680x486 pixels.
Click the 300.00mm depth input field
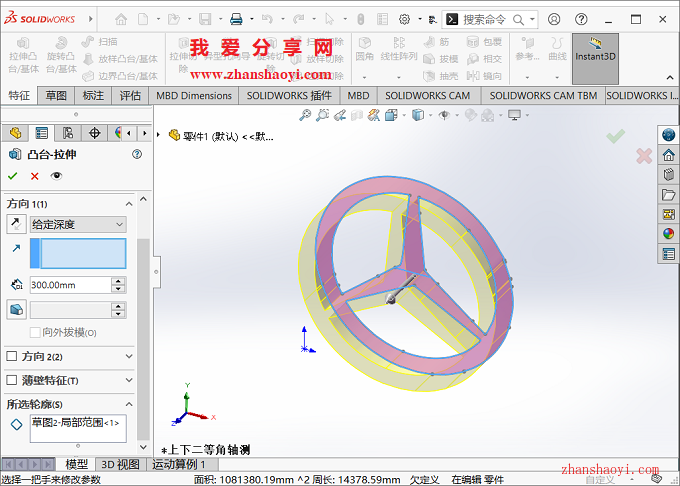point(69,285)
